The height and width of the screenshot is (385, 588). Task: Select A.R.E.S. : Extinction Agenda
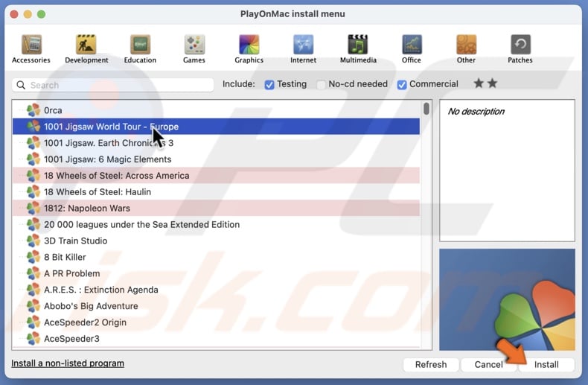pos(216,290)
